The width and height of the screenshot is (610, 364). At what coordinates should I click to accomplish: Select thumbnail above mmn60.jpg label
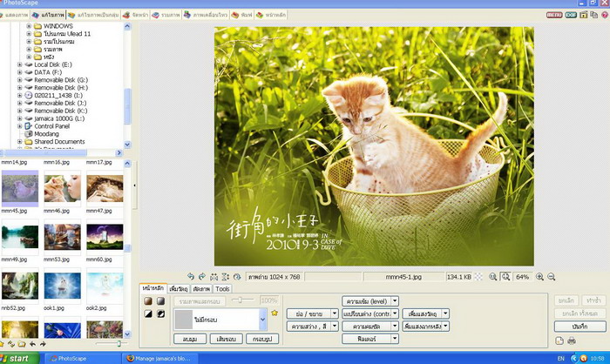[x=105, y=237]
